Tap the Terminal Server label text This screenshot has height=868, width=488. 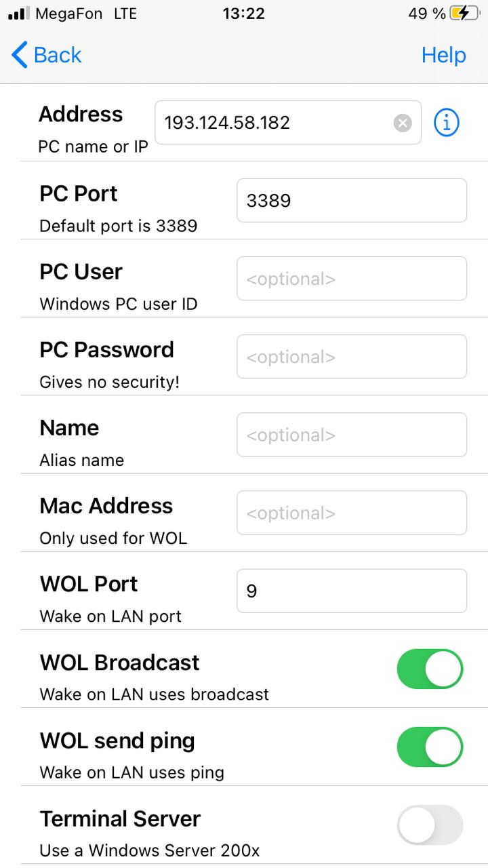point(120,818)
